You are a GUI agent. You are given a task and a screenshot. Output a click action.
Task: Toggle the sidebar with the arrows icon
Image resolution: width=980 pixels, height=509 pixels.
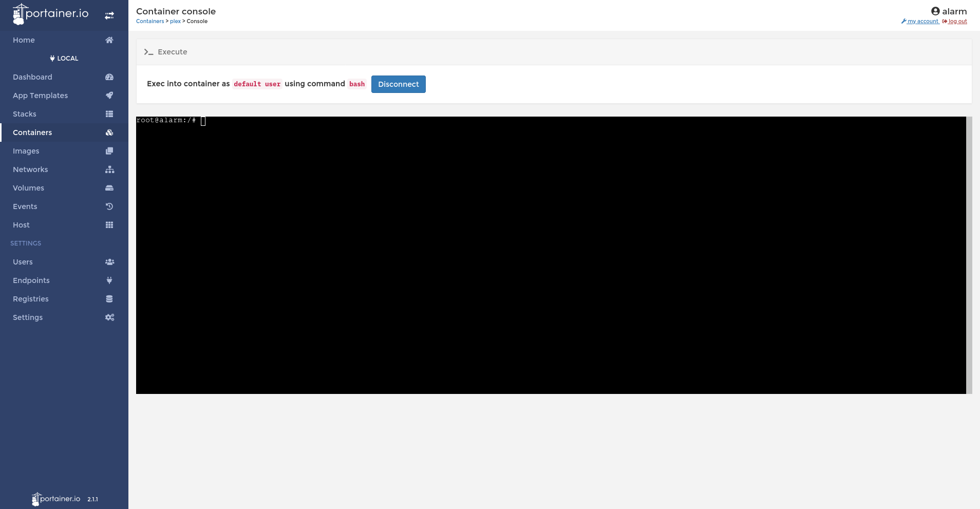109,16
